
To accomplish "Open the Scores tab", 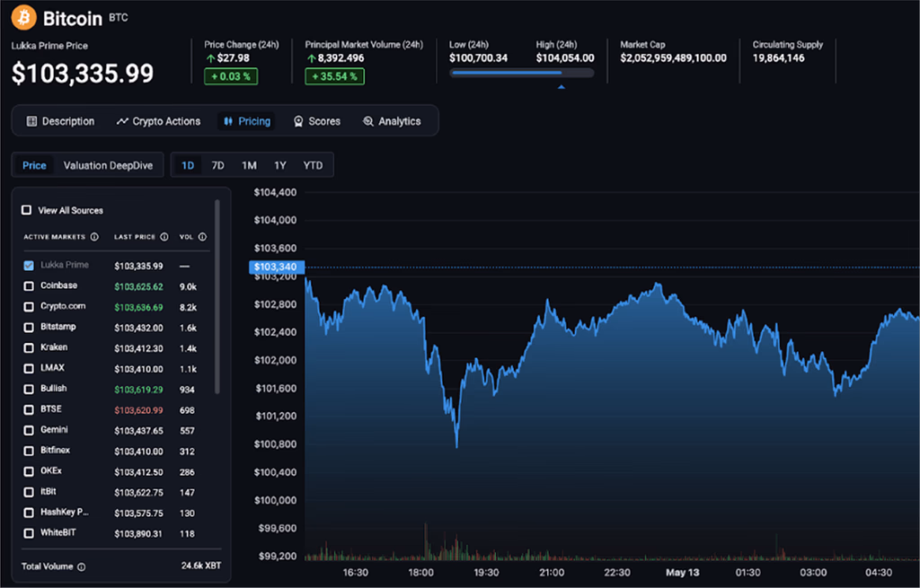I will [x=317, y=121].
